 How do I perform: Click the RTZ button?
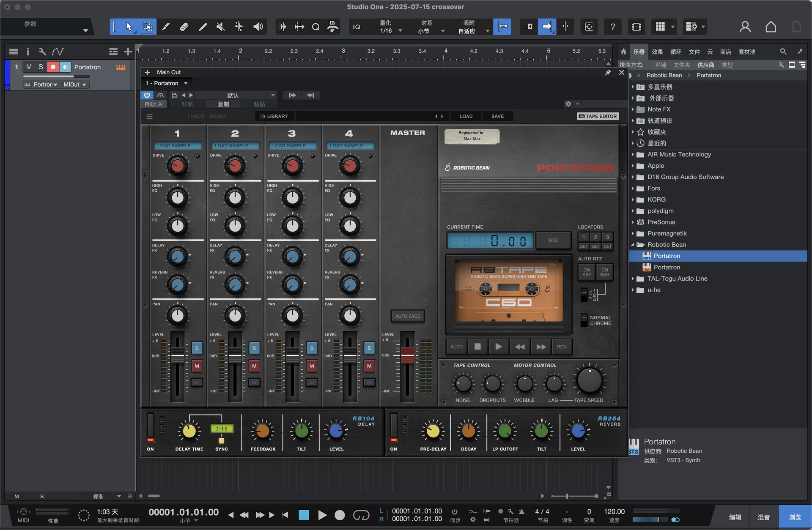pyautogui.click(x=553, y=240)
